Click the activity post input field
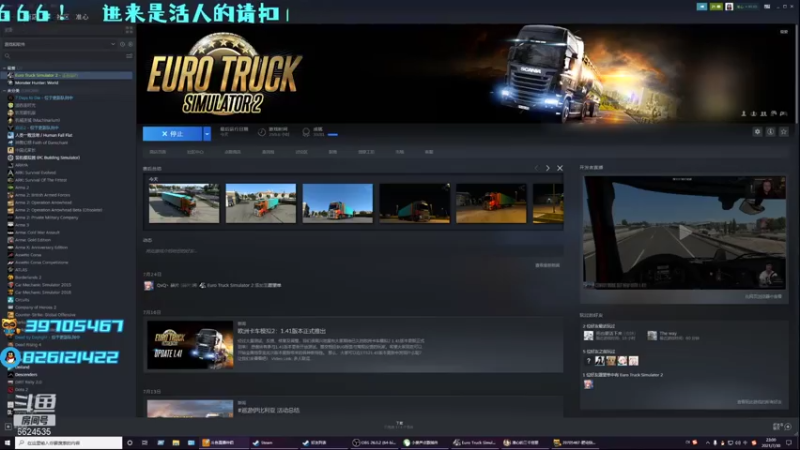Viewport: 800px width, 450px height. (x=353, y=251)
